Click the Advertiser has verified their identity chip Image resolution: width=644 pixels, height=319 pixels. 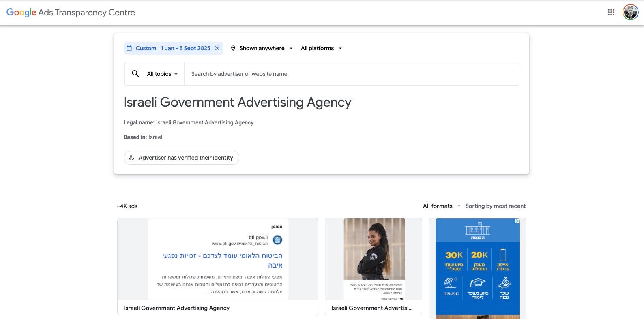tap(181, 158)
